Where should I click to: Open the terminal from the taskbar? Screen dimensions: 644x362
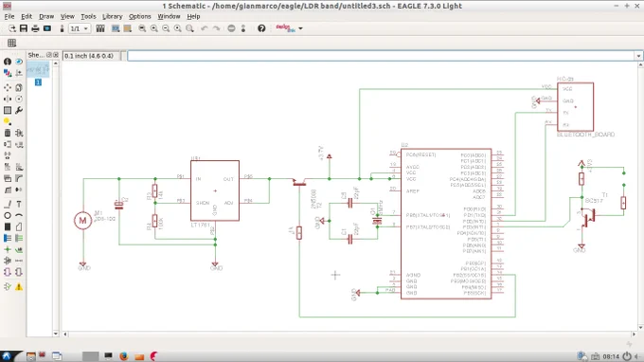tap(108, 355)
